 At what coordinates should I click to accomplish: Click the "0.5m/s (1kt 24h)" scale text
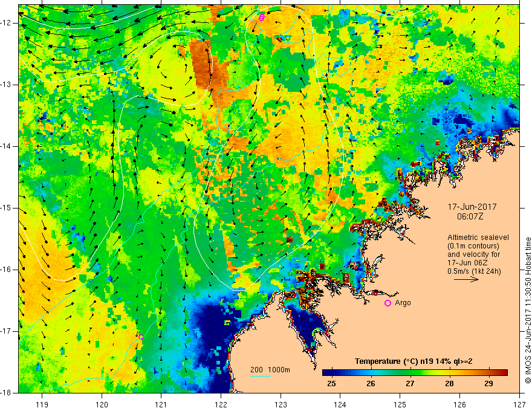tap(474, 271)
